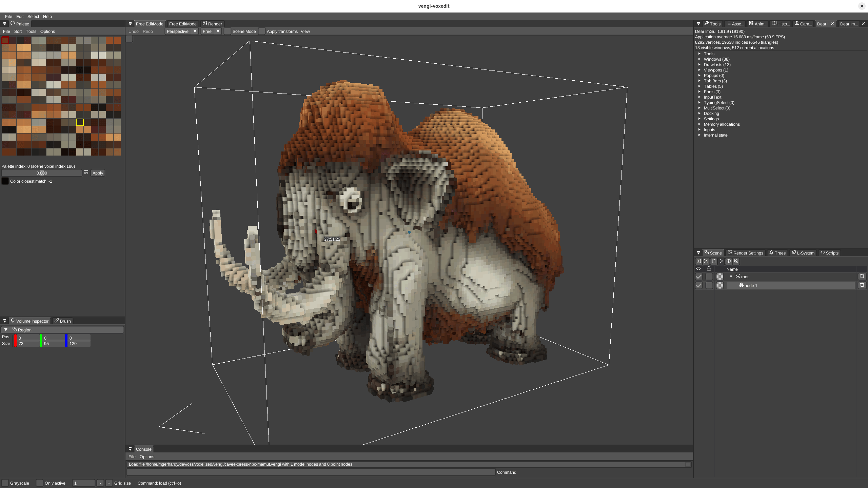The width and height of the screenshot is (868, 488).
Task: Click the add group node icon
Action: [x=706, y=261]
